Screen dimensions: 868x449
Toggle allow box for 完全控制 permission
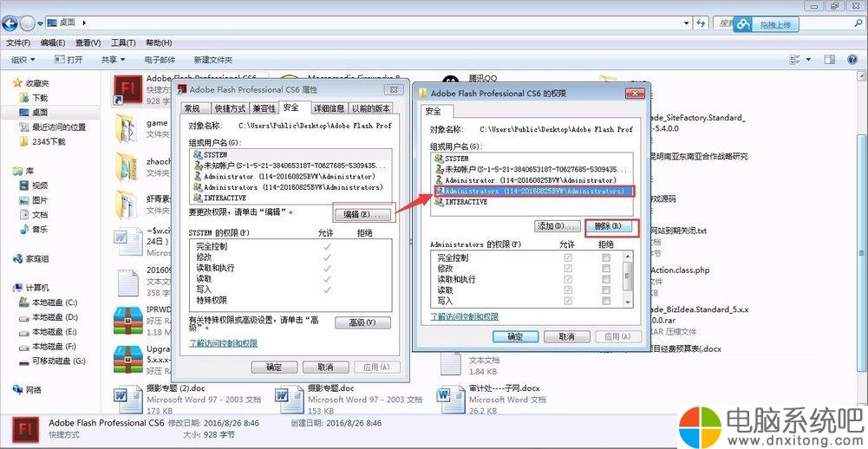coord(568,257)
